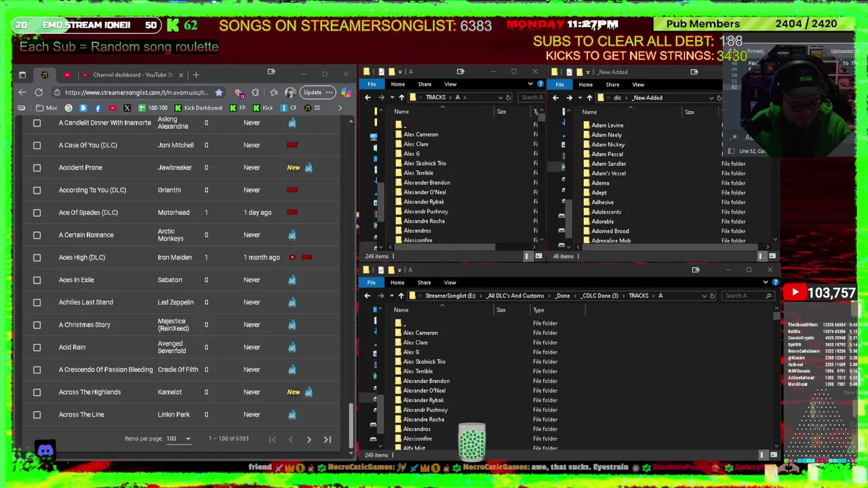Select the Alexander Rybak folder in TRACKS A window
The image size is (868, 488).
coord(424,202)
